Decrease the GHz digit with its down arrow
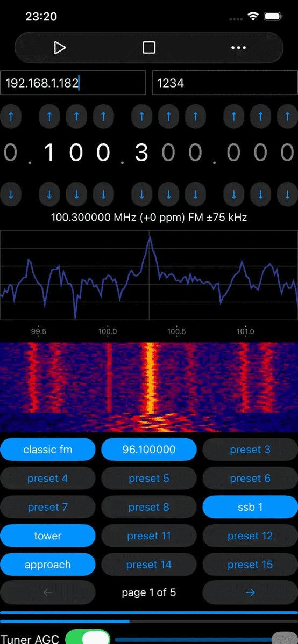The width and height of the screenshot is (298, 644). coord(11,194)
